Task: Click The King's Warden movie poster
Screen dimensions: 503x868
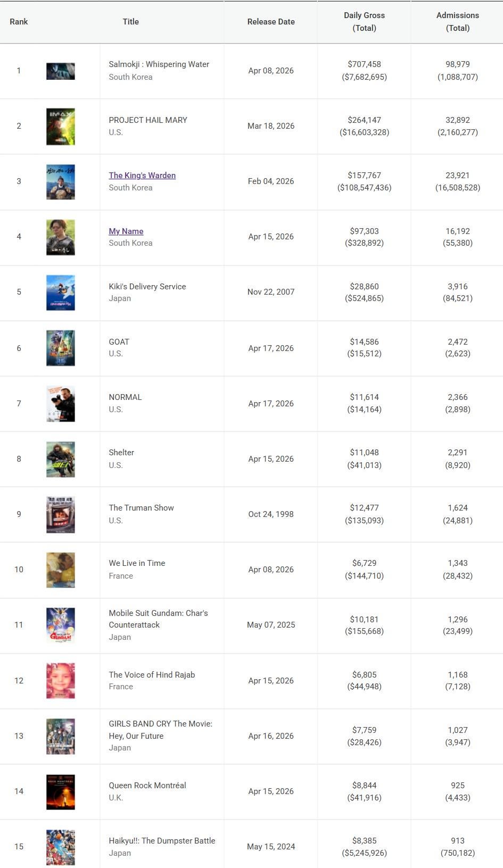Action: (61, 182)
